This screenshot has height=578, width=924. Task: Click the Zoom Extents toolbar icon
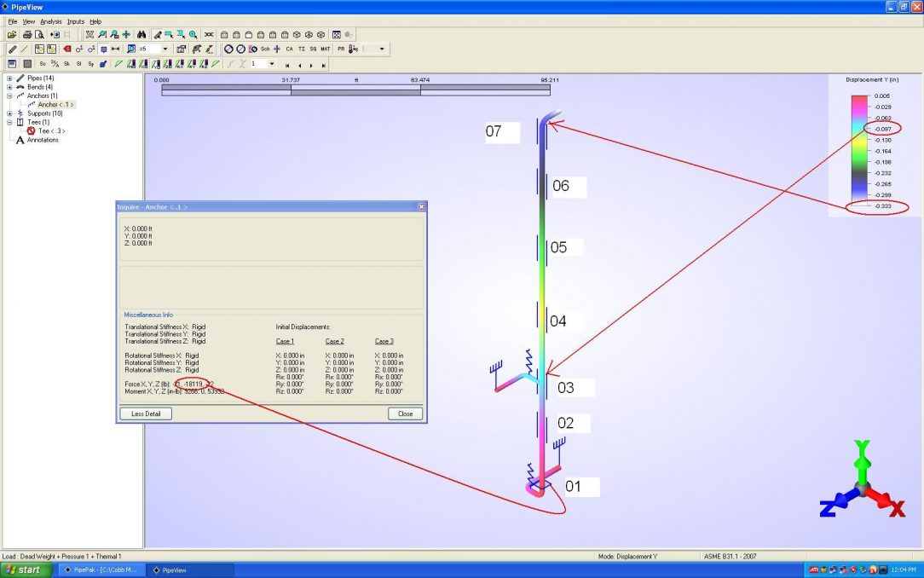90,35
